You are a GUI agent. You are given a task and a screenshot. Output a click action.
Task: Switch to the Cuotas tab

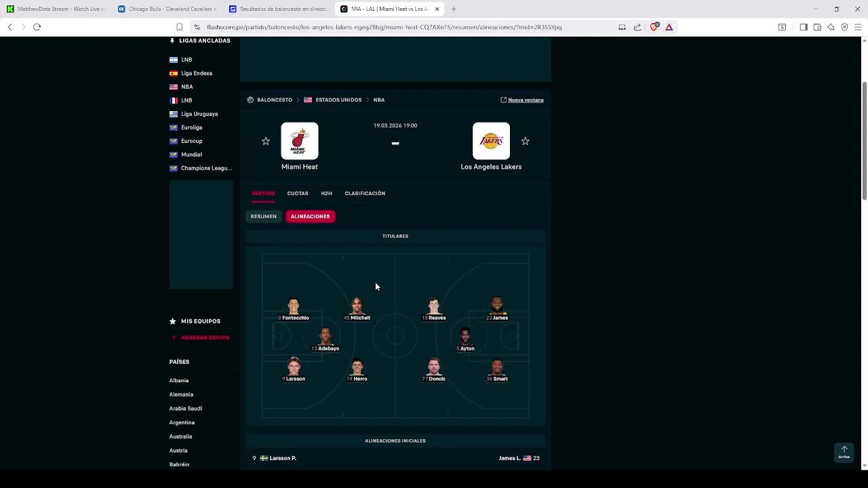pos(298,193)
